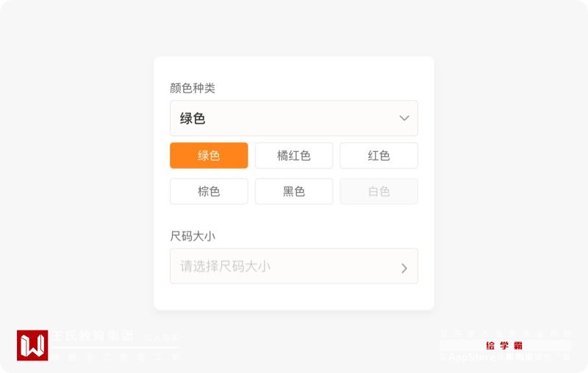This screenshot has height=373, width=588.
Task: Click the disabled 白色 color chip
Action: (x=379, y=192)
